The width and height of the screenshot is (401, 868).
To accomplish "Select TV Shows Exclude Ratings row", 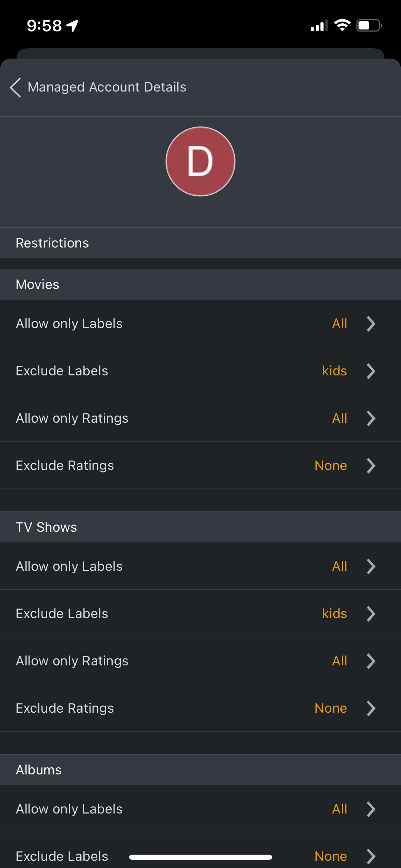I will click(200, 708).
